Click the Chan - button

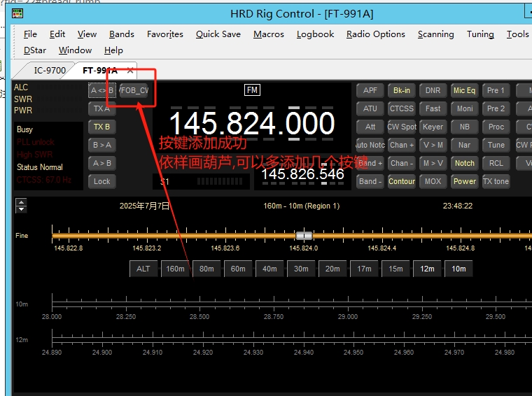[402, 163]
